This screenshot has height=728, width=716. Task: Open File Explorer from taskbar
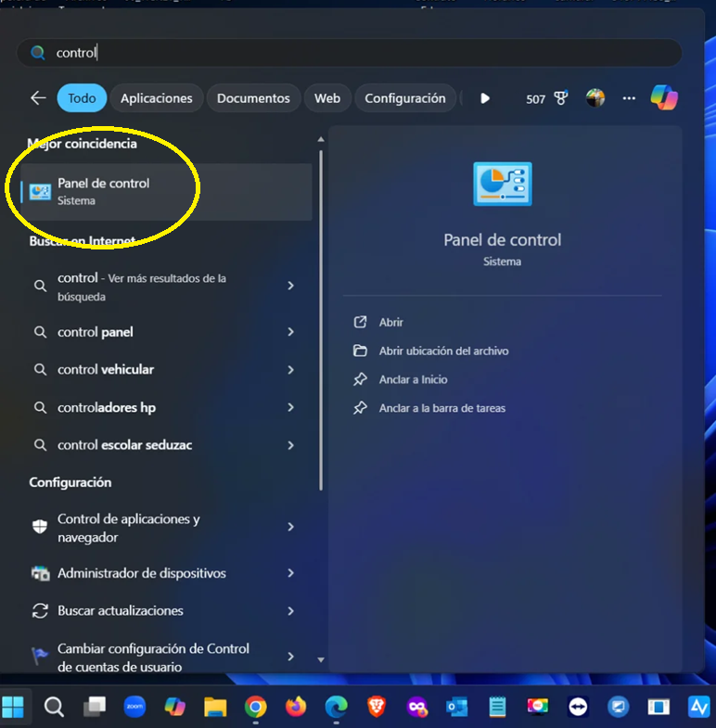click(x=215, y=708)
